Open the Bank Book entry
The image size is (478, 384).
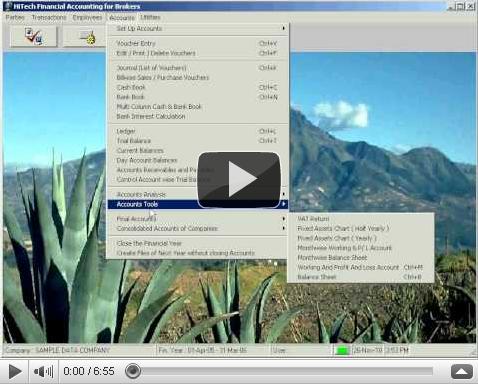(x=198, y=97)
